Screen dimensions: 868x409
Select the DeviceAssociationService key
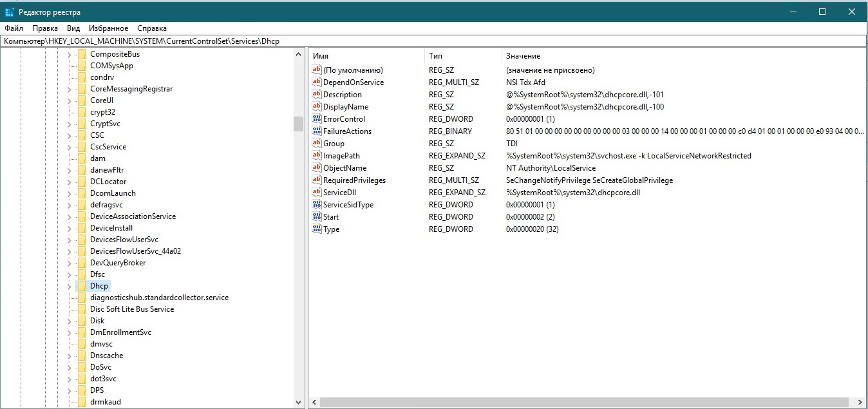coord(133,216)
